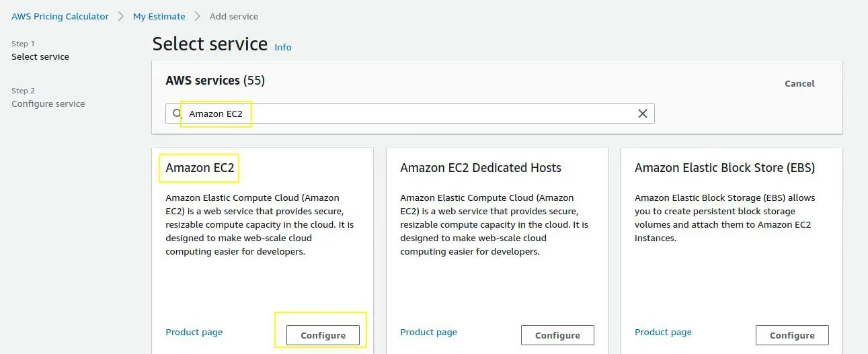This screenshot has width=868, height=354.
Task: Go to My Estimate breadcrumb
Action: coord(159,16)
